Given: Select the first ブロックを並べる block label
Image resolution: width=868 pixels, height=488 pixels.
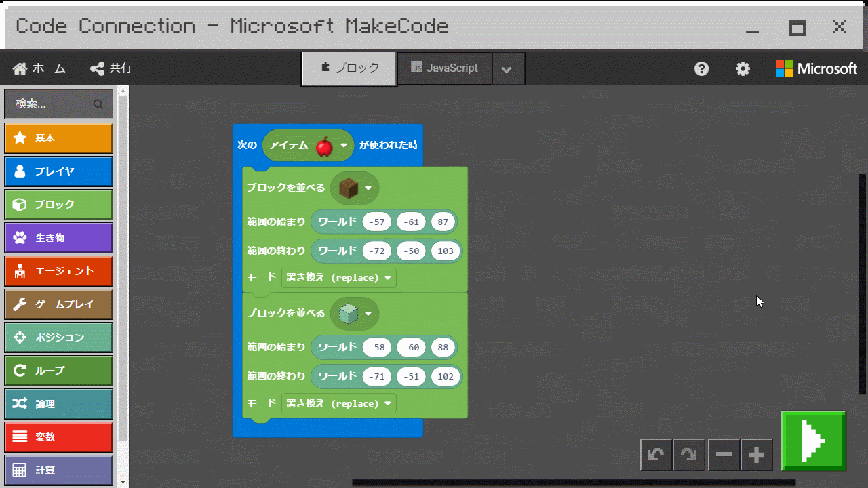Looking at the screenshot, I should [x=285, y=188].
